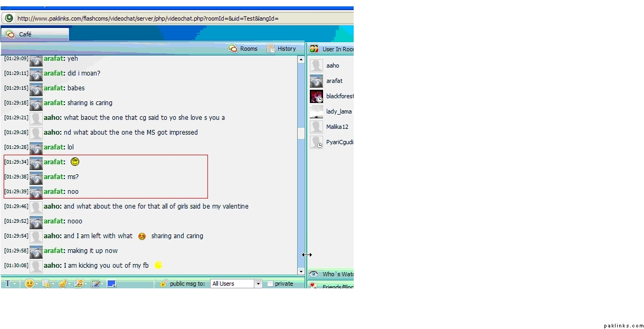Screen dimensions: 644x329
Task: Expand the smiley picker dropdown arrow
Action: (37, 284)
